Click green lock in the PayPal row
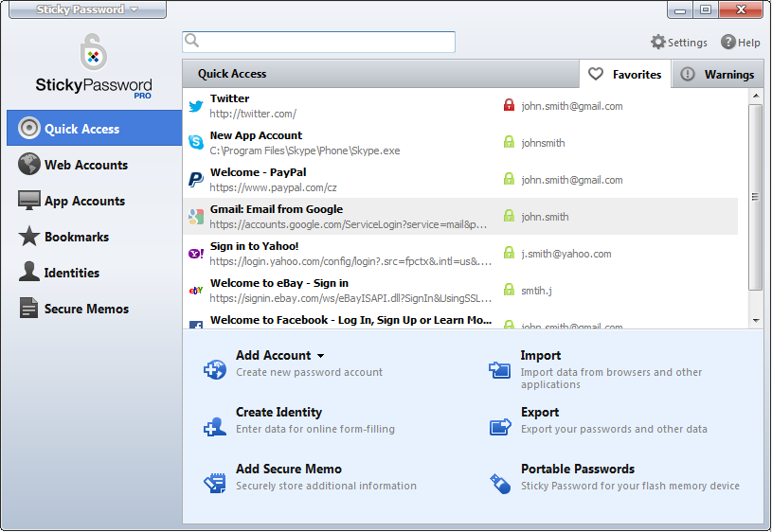 [509, 179]
